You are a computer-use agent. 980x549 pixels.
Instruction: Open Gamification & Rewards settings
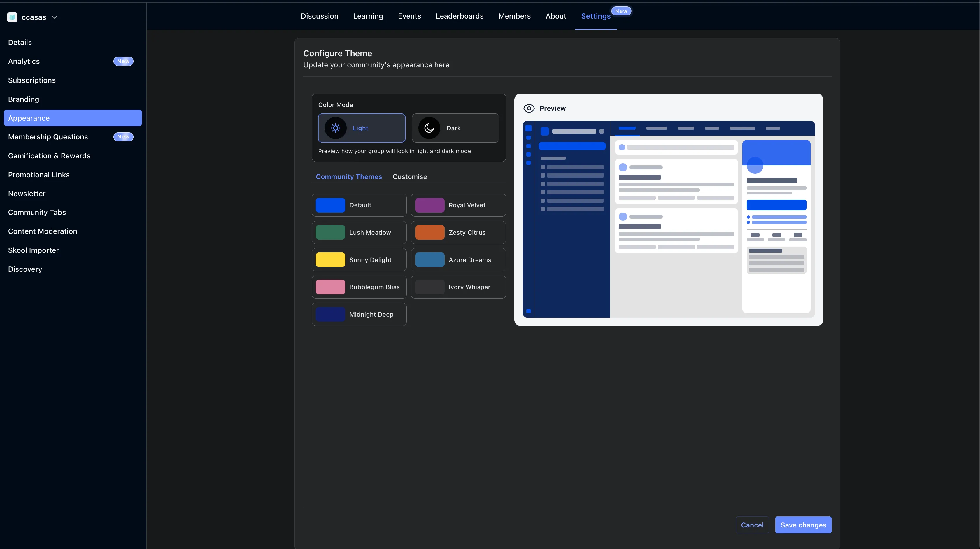pos(73,156)
